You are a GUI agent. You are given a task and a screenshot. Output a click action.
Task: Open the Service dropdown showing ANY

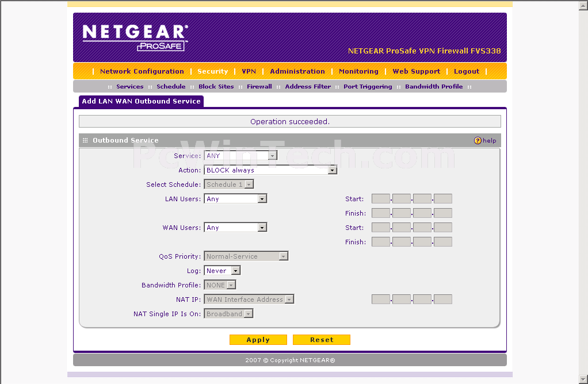(240, 155)
